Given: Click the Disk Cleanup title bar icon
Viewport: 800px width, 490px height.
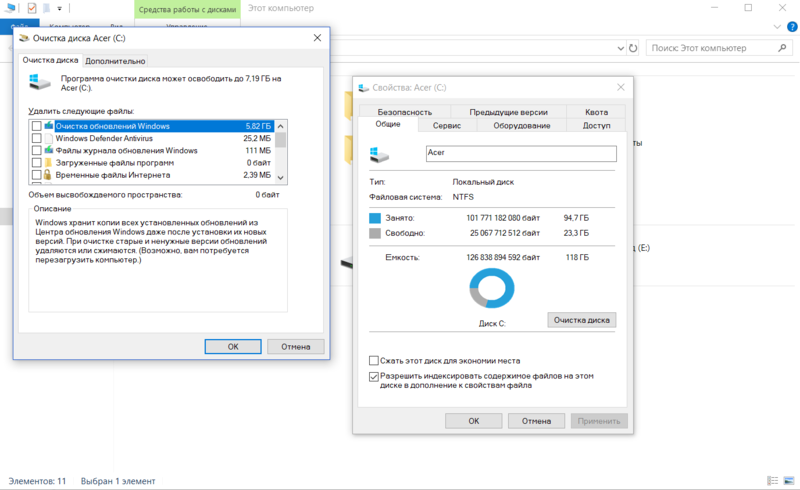Looking at the screenshot, I should coord(23,38).
